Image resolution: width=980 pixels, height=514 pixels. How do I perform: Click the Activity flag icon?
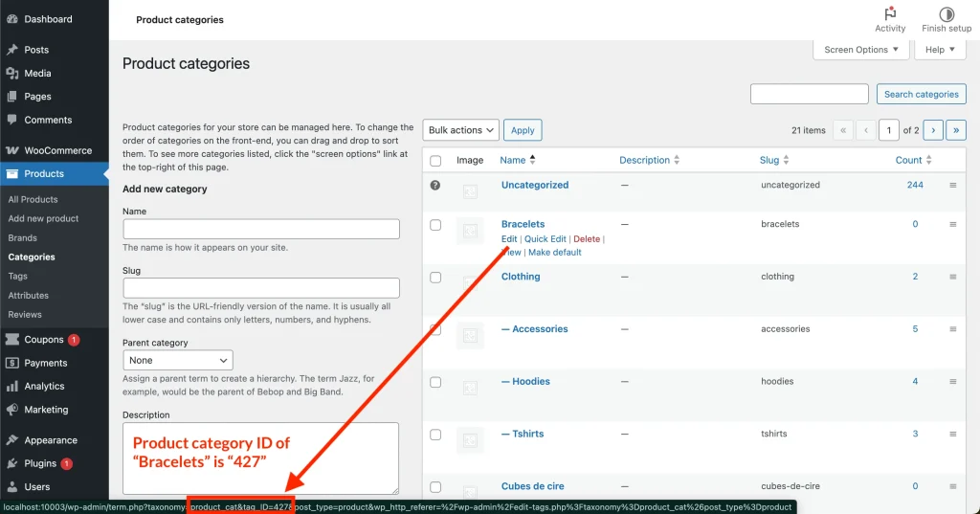click(890, 14)
